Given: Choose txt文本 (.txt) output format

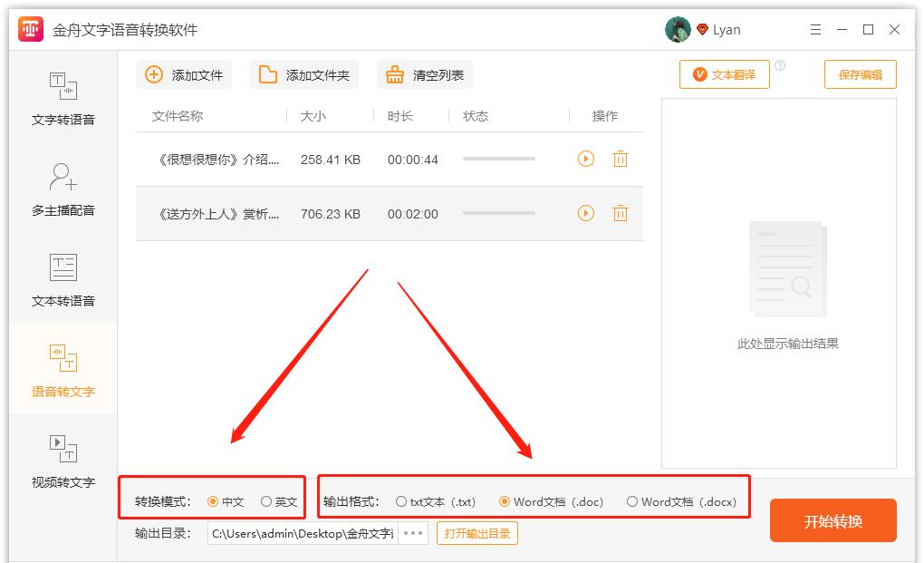Looking at the screenshot, I should click(x=399, y=500).
